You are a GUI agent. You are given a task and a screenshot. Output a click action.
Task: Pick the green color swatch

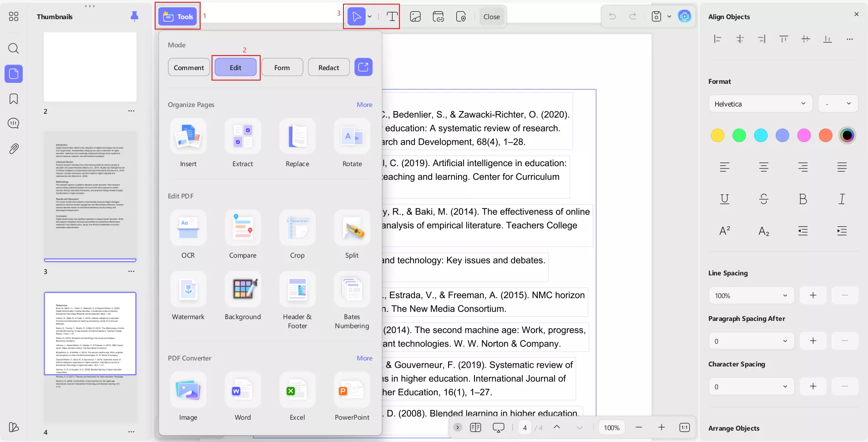[739, 135]
